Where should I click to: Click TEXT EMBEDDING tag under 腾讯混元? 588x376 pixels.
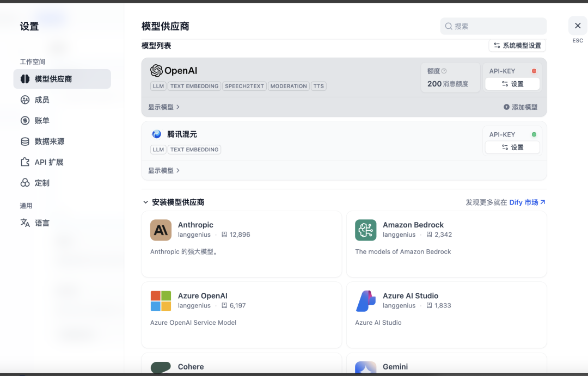(x=194, y=150)
